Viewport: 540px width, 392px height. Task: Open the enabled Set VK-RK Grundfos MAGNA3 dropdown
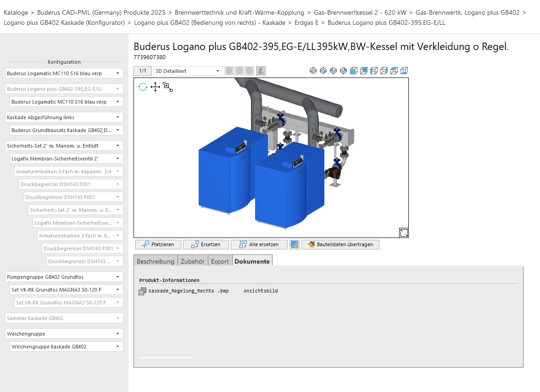click(x=67, y=290)
